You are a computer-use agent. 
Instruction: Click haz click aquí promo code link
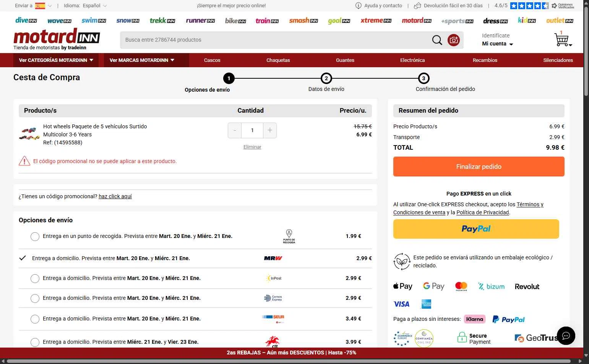[x=115, y=196]
